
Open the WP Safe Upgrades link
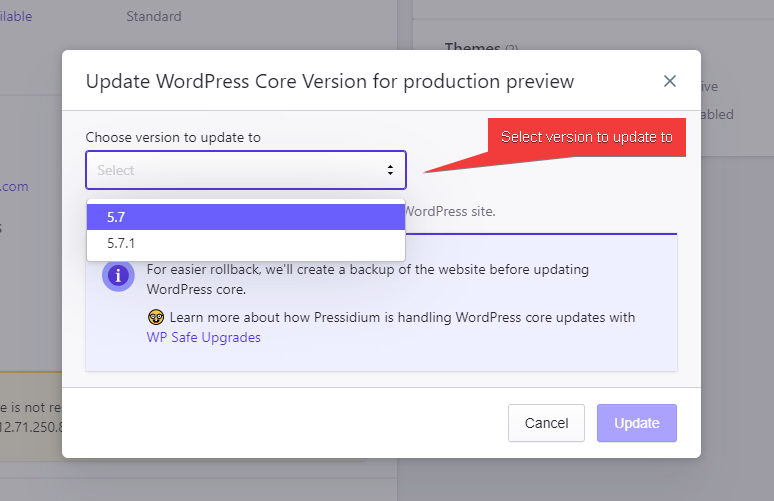[x=203, y=338]
